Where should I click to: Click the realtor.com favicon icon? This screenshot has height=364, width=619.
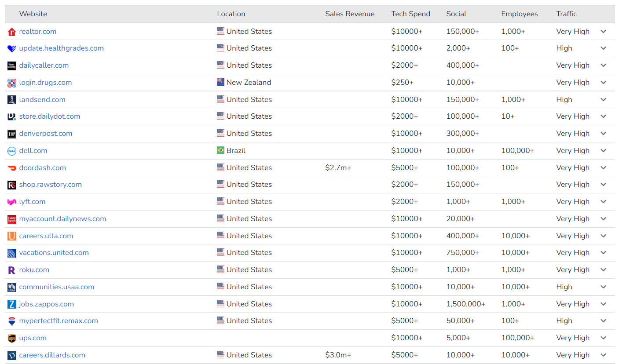tap(12, 32)
